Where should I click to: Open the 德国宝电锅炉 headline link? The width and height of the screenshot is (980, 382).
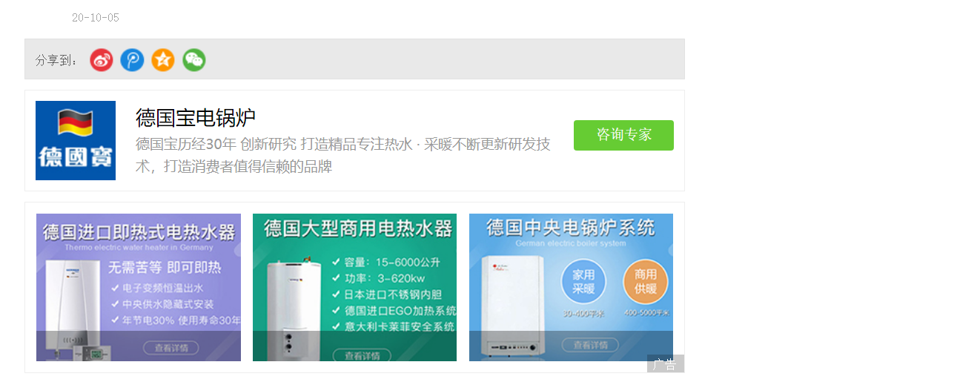pyautogui.click(x=196, y=117)
